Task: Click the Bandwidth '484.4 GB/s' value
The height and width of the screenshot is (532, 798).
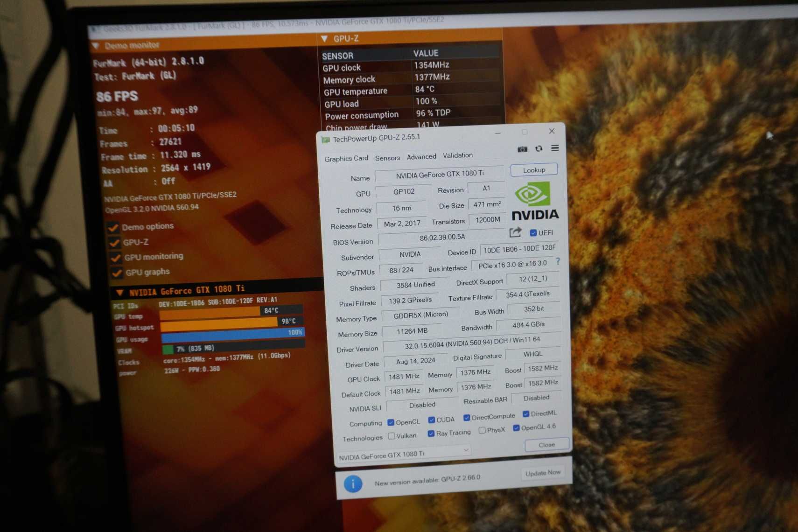Action: coord(528,324)
